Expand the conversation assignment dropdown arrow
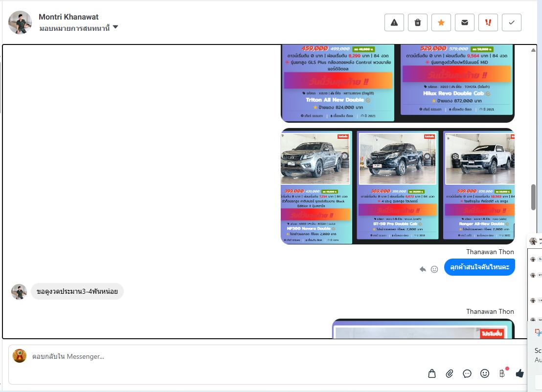This screenshot has width=542, height=392. [115, 27]
